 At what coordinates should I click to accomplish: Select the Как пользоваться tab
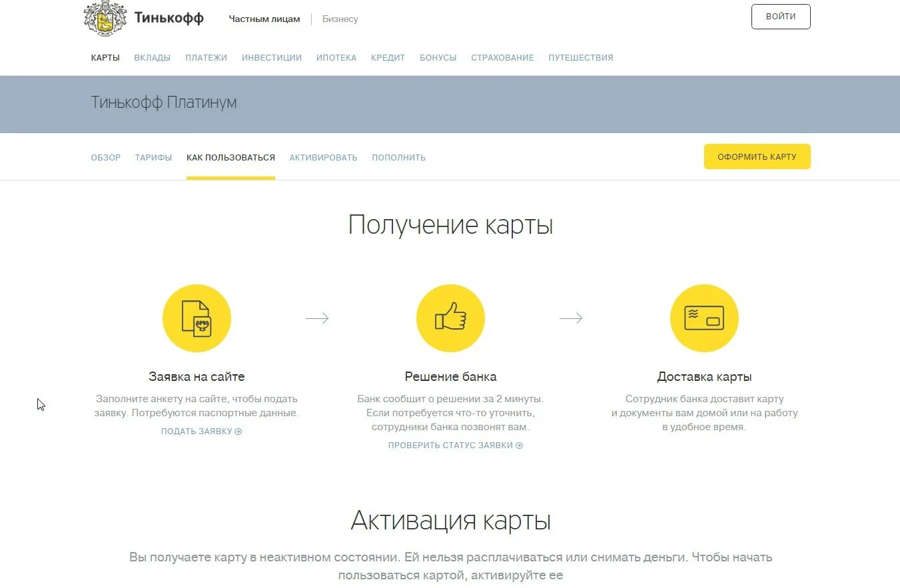click(230, 158)
